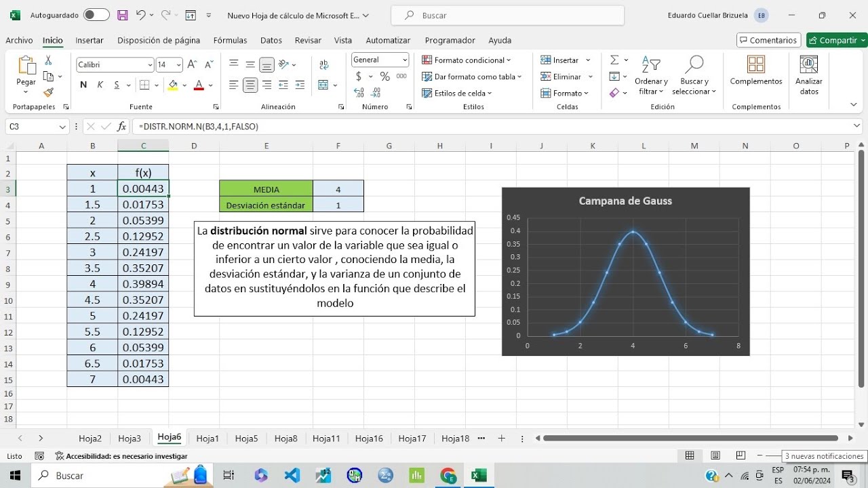Image resolution: width=868 pixels, height=488 pixels.
Task: Open the Name Box C3 dropdown arrow
Action: [62, 127]
